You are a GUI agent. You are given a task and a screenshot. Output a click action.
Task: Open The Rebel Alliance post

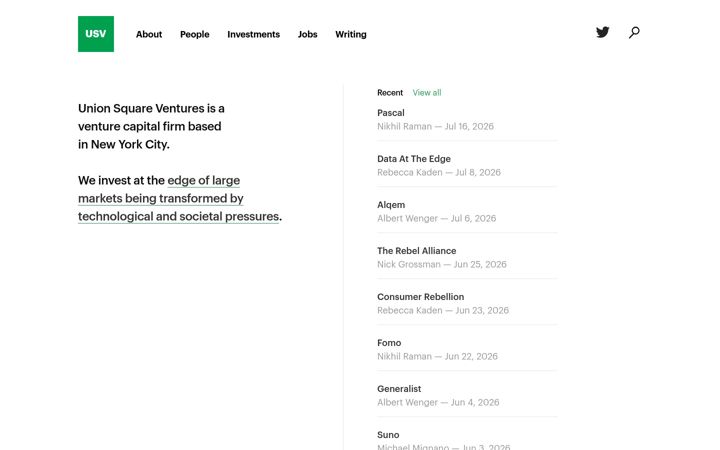point(416,251)
